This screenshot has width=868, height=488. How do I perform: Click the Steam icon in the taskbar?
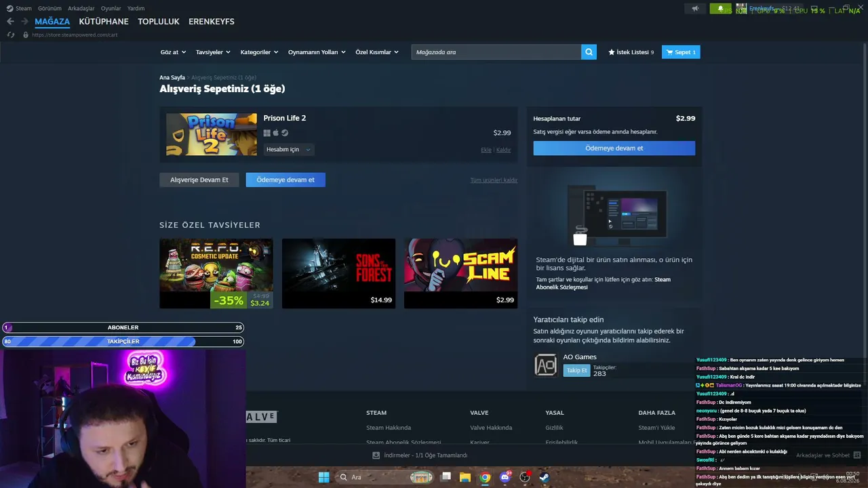pyautogui.click(x=544, y=477)
